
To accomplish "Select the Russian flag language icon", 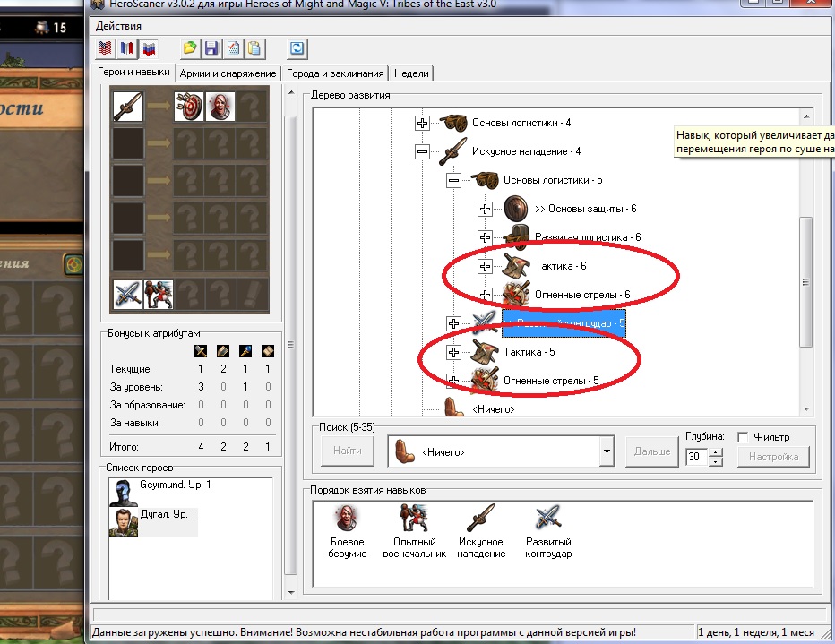I will click(x=149, y=48).
